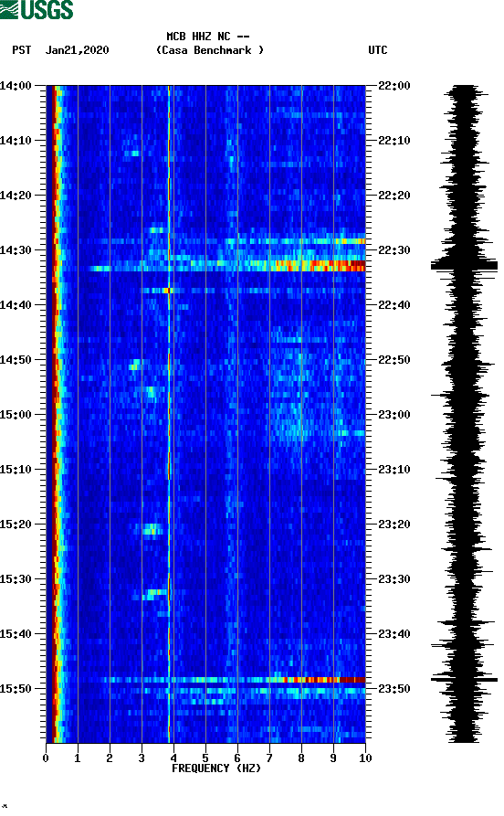Click the 14:10 PST time label

click(16, 140)
